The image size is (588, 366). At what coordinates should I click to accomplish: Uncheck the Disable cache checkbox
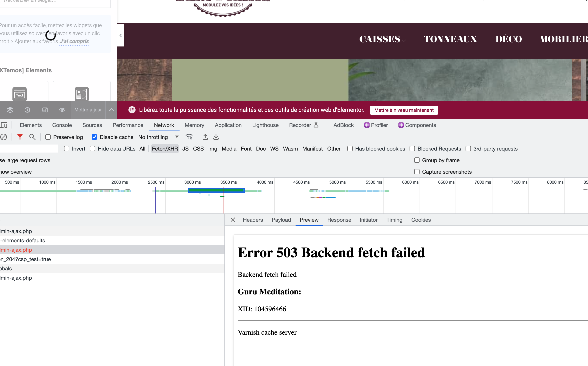point(95,137)
